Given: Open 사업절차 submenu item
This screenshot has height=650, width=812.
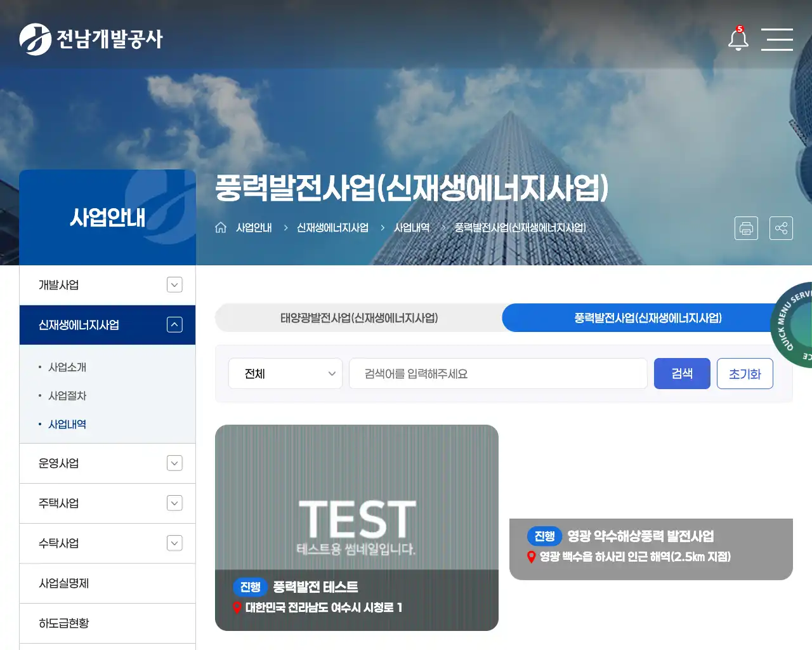Looking at the screenshot, I should 67,395.
